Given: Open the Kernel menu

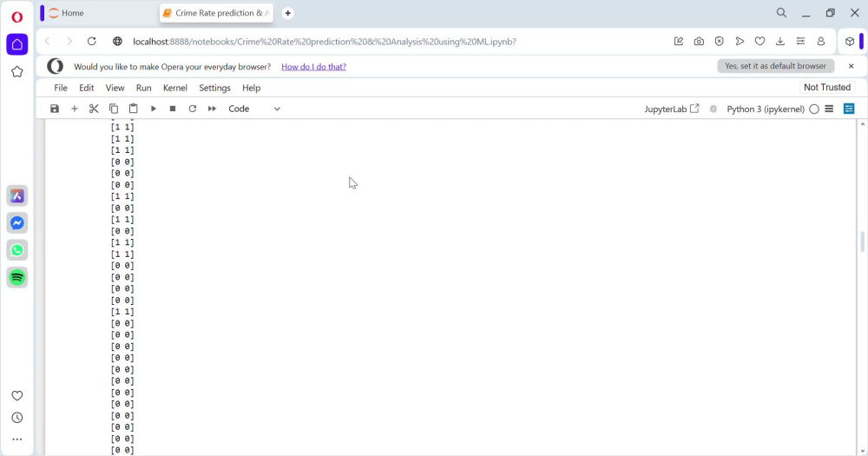Looking at the screenshot, I should coord(175,88).
